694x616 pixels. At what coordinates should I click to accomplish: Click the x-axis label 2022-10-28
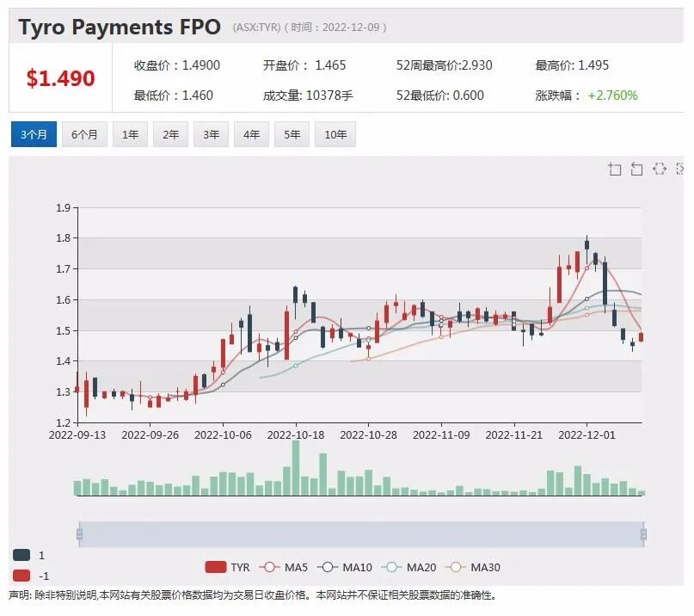pyautogui.click(x=368, y=434)
